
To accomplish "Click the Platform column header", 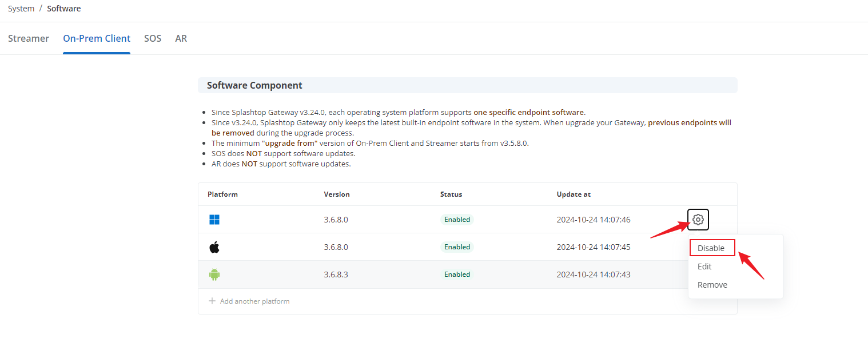I will click(222, 194).
